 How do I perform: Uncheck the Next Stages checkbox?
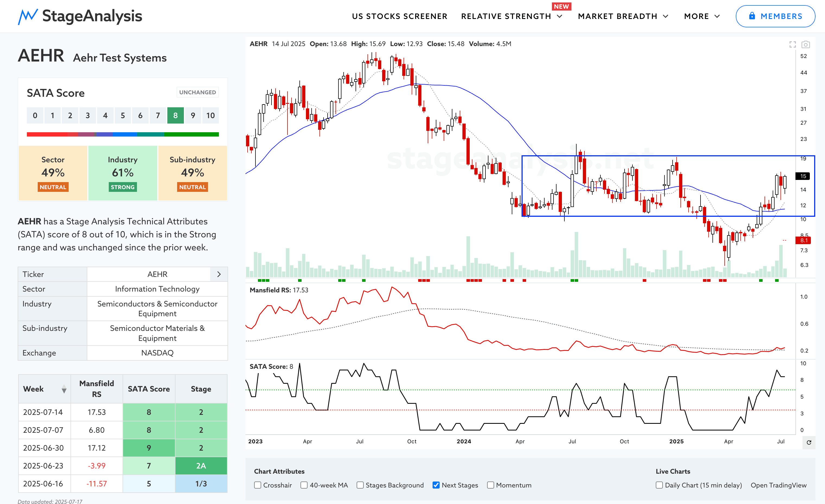(436, 485)
